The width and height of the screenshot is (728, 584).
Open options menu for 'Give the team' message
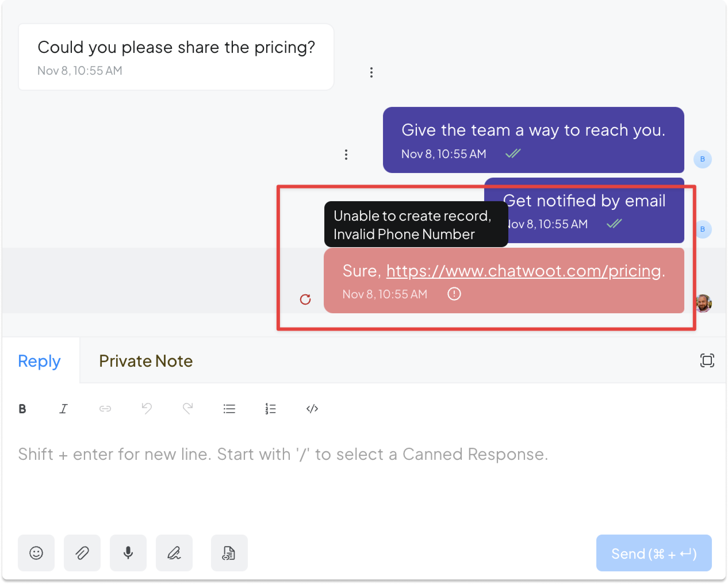(x=346, y=155)
